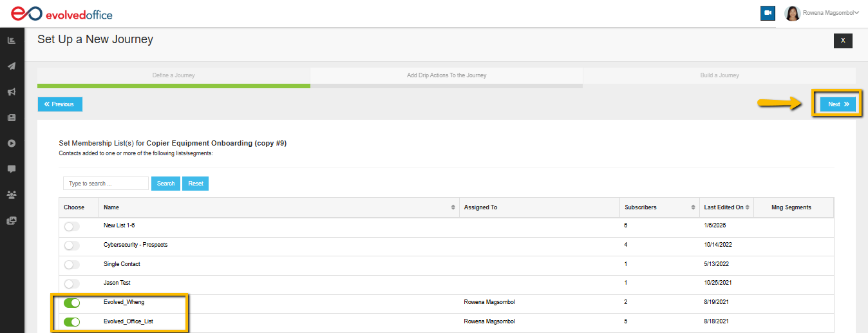Image resolution: width=868 pixels, height=333 pixels.
Task: Click the chat bubble sidebar icon
Action: pyautogui.click(x=12, y=169)
